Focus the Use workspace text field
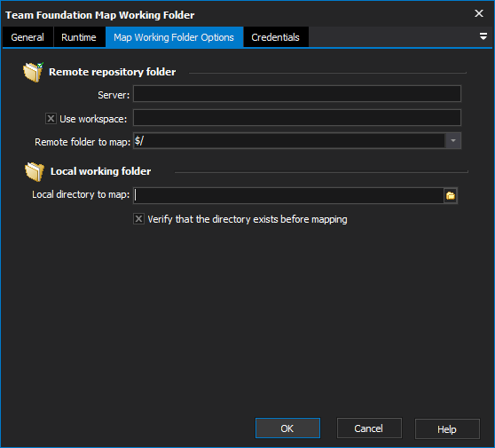Screen dimensions: 495x448 [x=297, y=117]
